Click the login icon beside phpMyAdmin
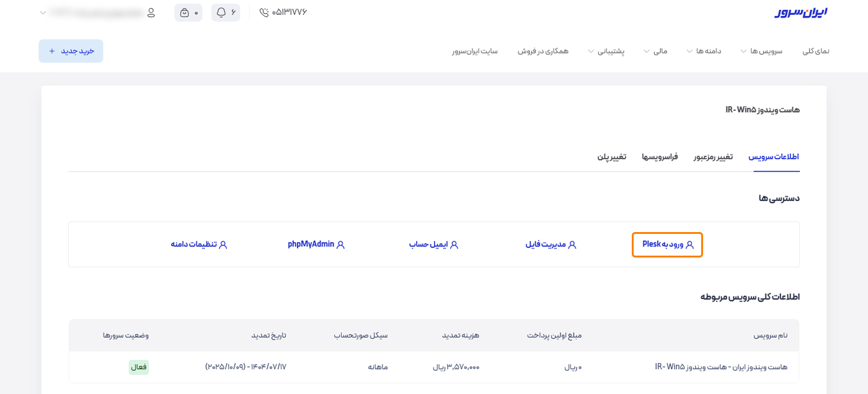 [340, 244]
